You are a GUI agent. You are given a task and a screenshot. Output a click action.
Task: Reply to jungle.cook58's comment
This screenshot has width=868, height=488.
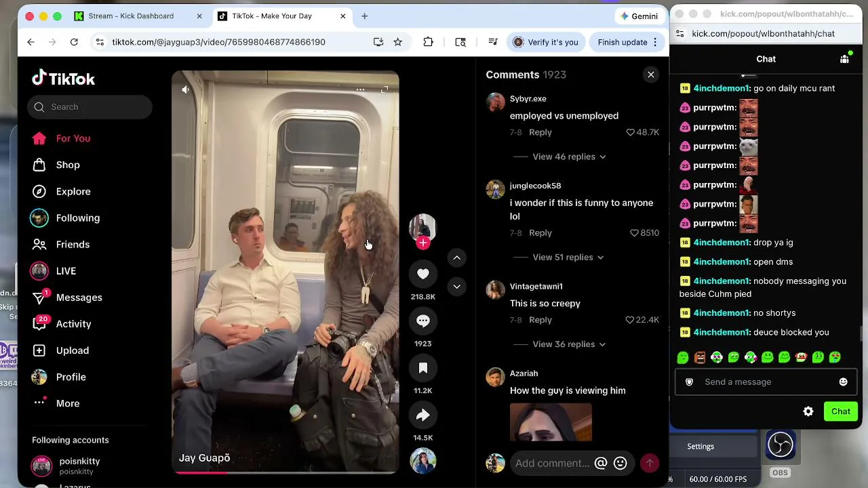point(540,232)
